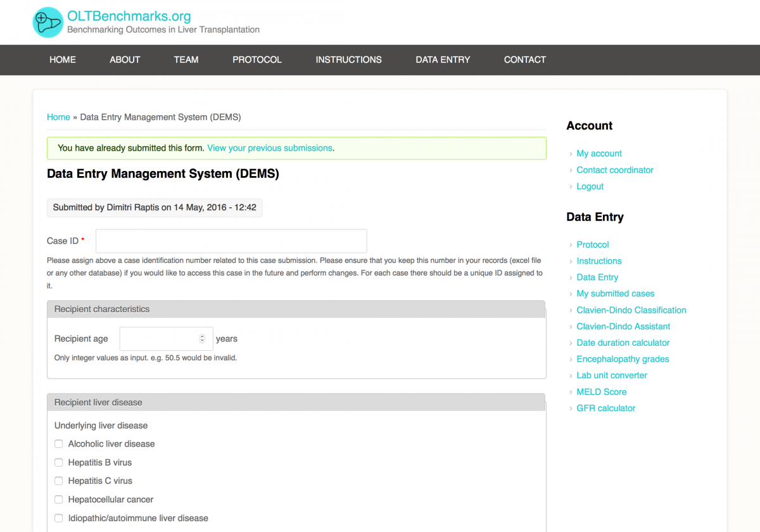Tick the Hepatitis C virus checkbox

tap(59, 481)
